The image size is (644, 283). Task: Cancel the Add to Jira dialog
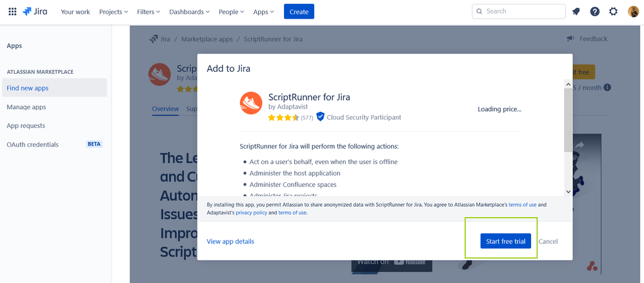[548, 242]
